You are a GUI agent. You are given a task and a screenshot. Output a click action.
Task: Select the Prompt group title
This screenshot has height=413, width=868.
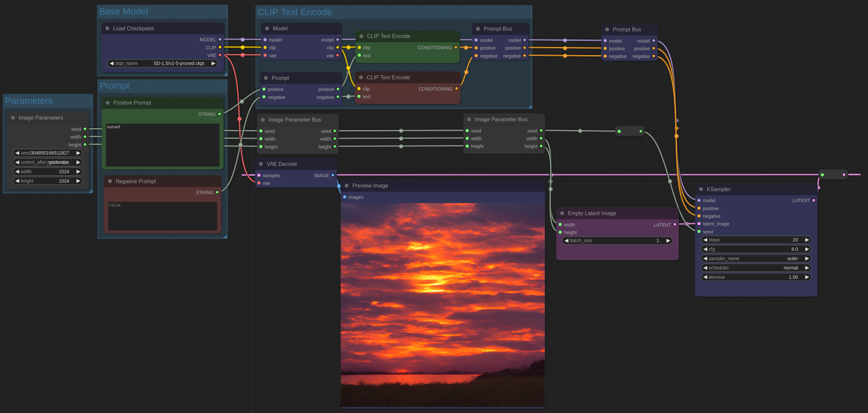pos(114,86)
